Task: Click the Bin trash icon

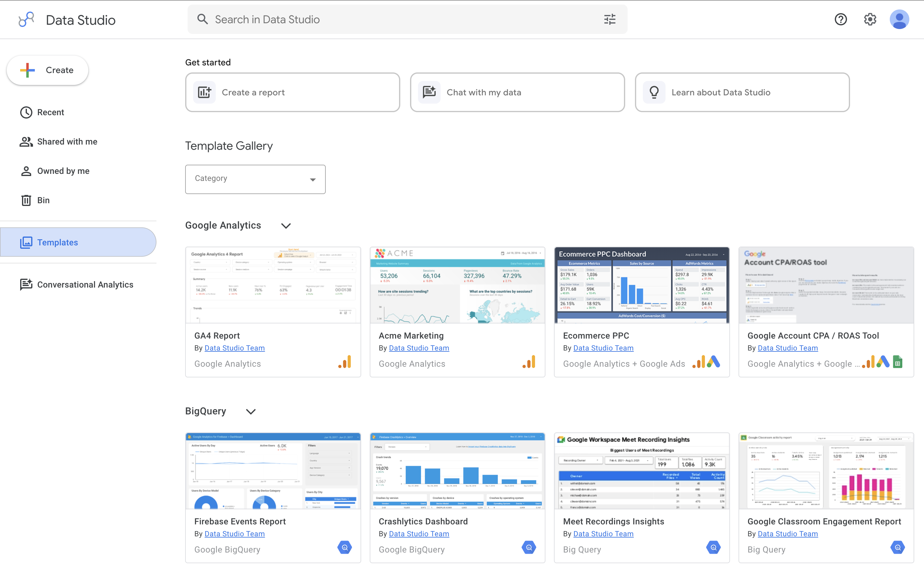Action: tap(26, 200)
